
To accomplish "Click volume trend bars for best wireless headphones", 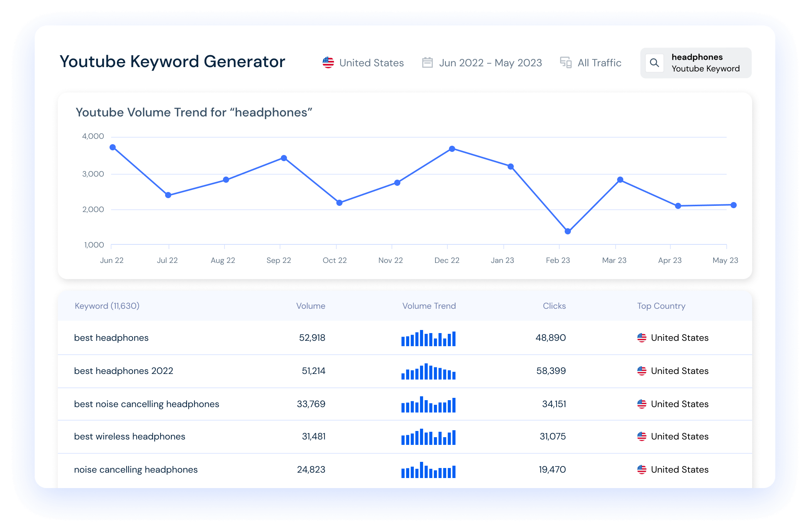I will (x=429, y=437).
